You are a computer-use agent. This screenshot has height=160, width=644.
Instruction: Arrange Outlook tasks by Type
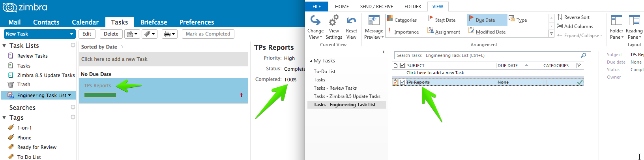[518, 20]
